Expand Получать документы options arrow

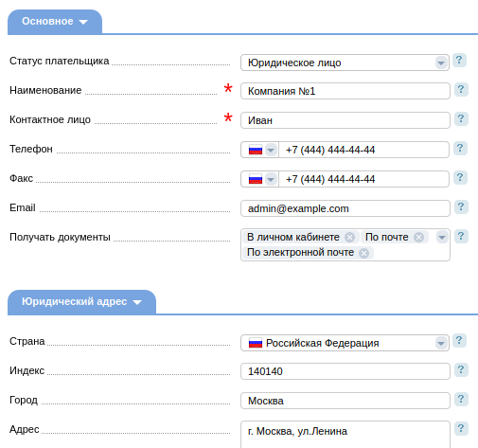(x=442, y=237)
